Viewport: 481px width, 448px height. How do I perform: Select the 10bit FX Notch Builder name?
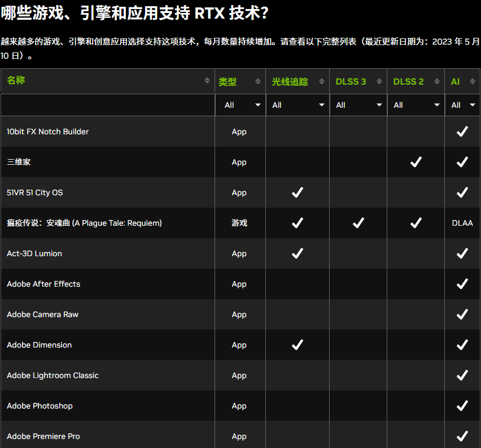pyautogui.click(x=47, y=131)
